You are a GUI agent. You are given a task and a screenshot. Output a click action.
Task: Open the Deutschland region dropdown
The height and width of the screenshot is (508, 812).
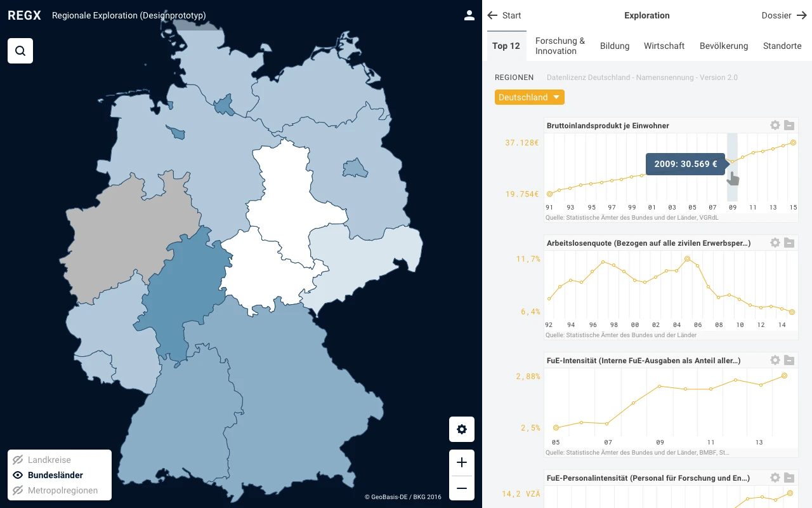(x=529, y=97)
